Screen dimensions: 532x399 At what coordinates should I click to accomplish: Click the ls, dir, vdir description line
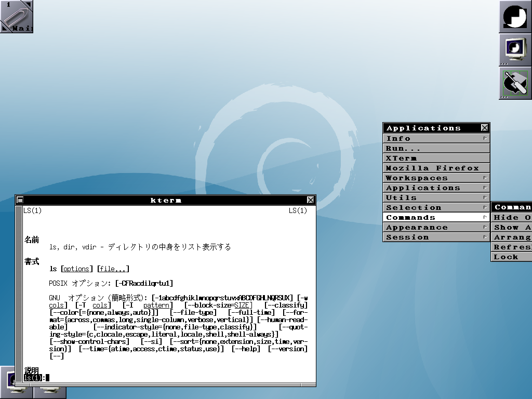140,247
